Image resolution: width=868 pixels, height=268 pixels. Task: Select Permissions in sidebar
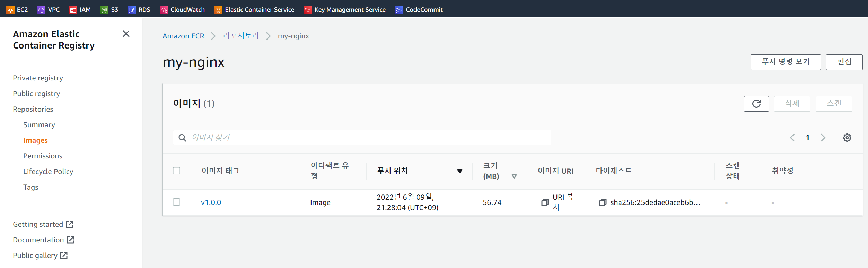[43, 156]
